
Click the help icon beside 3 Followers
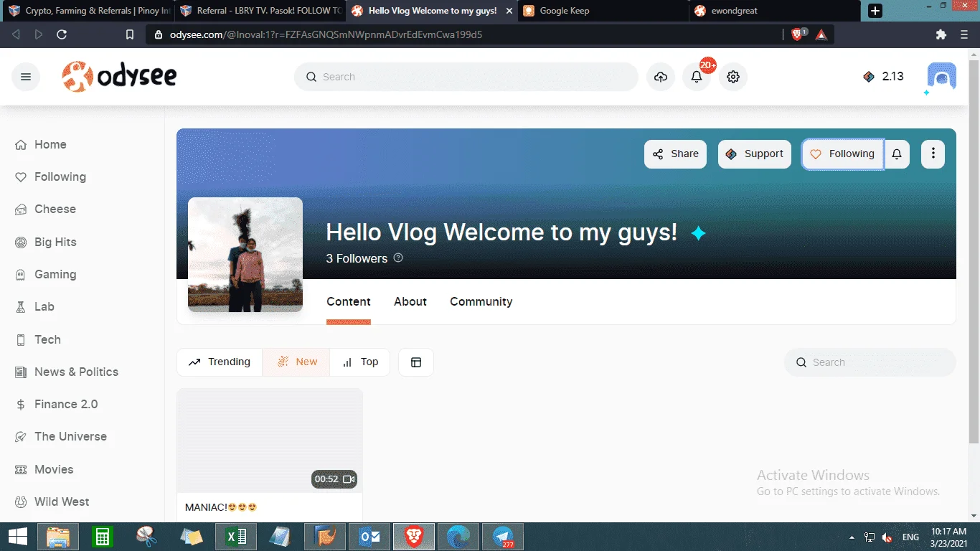coord(398,258)
